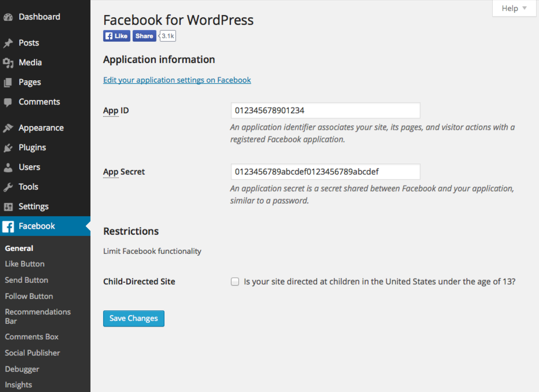Screen dimensions: 539x392
Task: Open the Plugins menu
Action: coord(32,147)
